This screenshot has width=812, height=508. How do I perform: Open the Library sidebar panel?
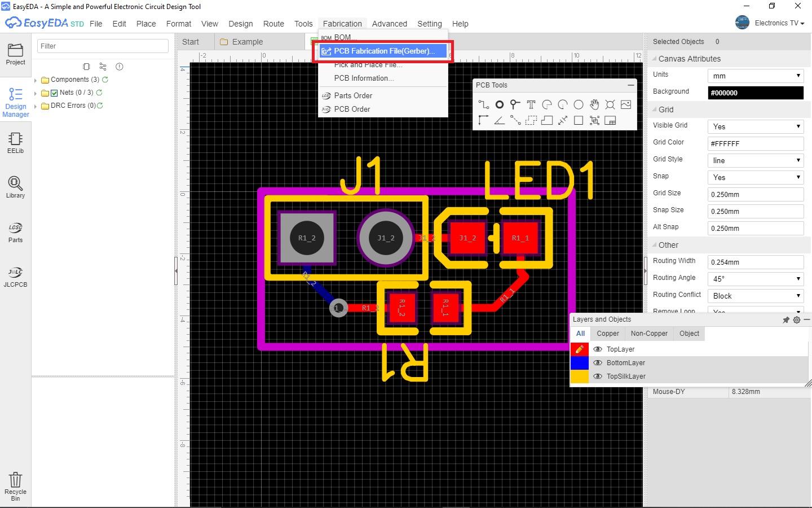[15, 187]
